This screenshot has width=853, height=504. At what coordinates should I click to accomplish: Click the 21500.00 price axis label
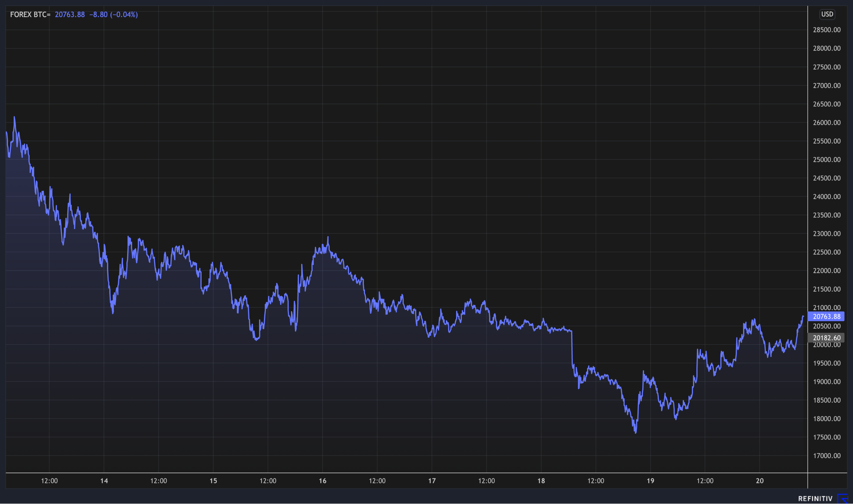click(827, 289)
